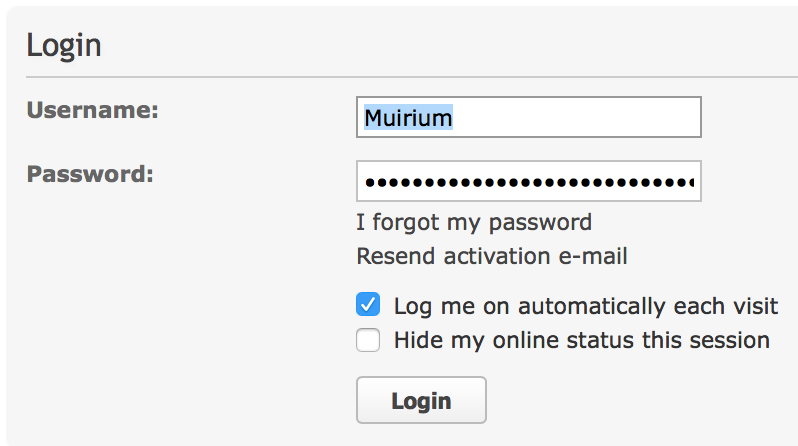Click the "Password:" field label
The width and height of the screenshot is (798, 446).
[90, 174]
